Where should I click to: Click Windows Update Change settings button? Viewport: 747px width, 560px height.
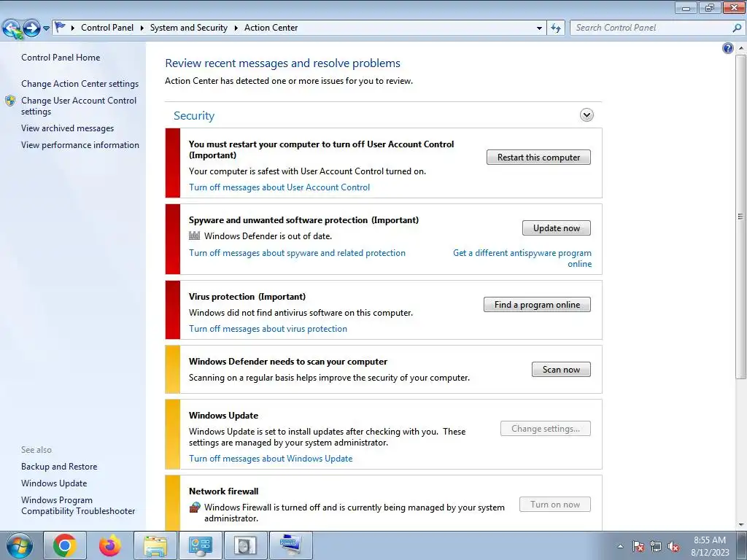546,429
